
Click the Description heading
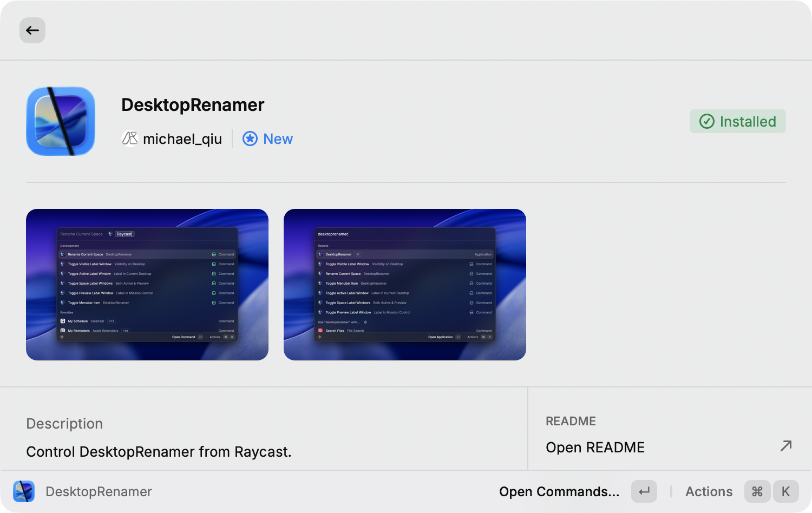coord(64,424)
